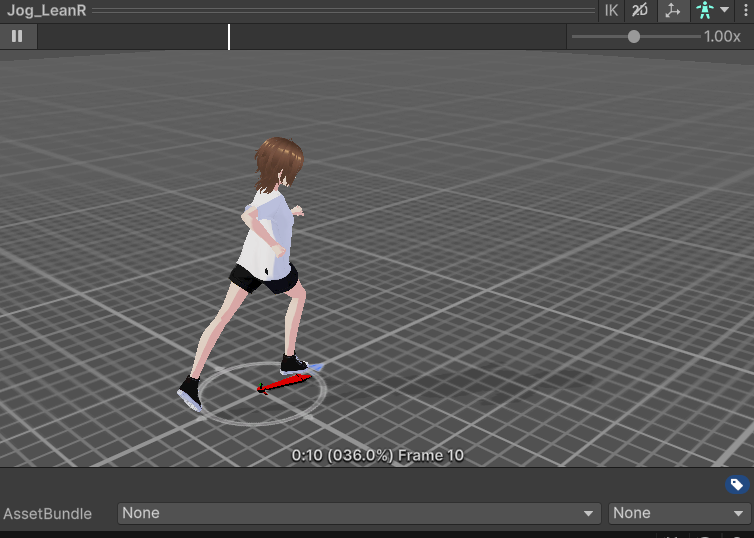Click the AssetBundle label text
The image size is (754, 538).
pos(48,514)
